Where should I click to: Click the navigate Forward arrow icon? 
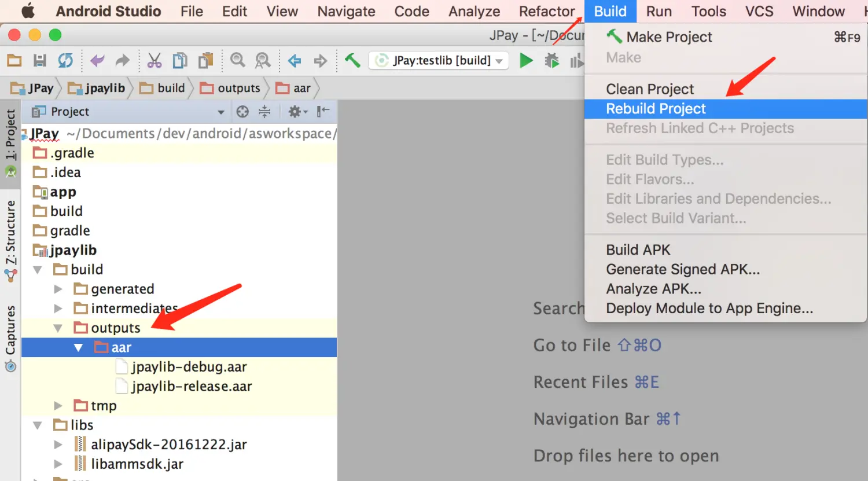(x=320, y=60)
